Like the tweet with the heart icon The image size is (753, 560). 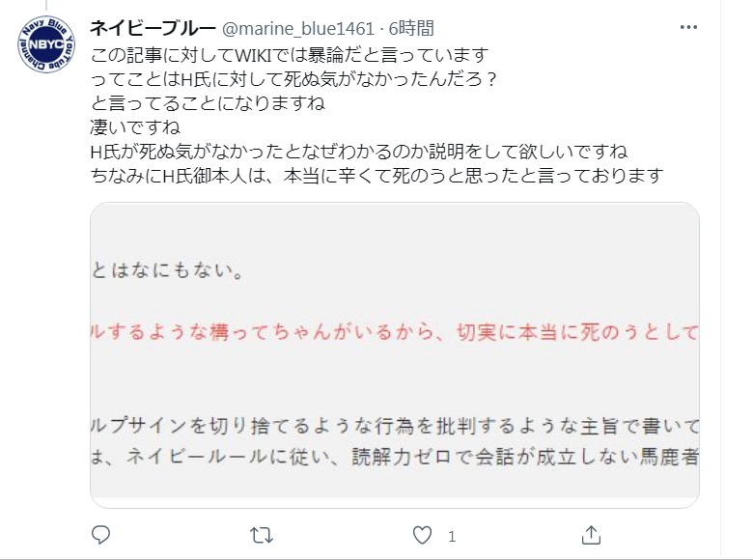coord(421,534)
